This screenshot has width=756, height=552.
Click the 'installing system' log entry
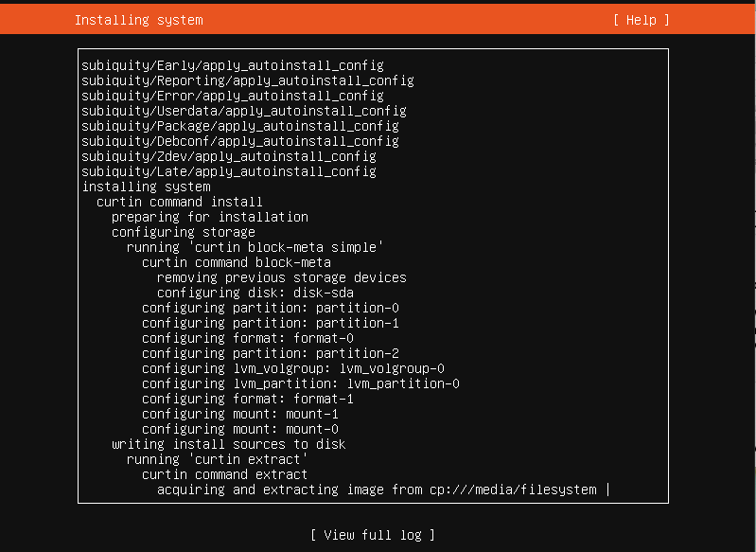click(x=146, y=187)
